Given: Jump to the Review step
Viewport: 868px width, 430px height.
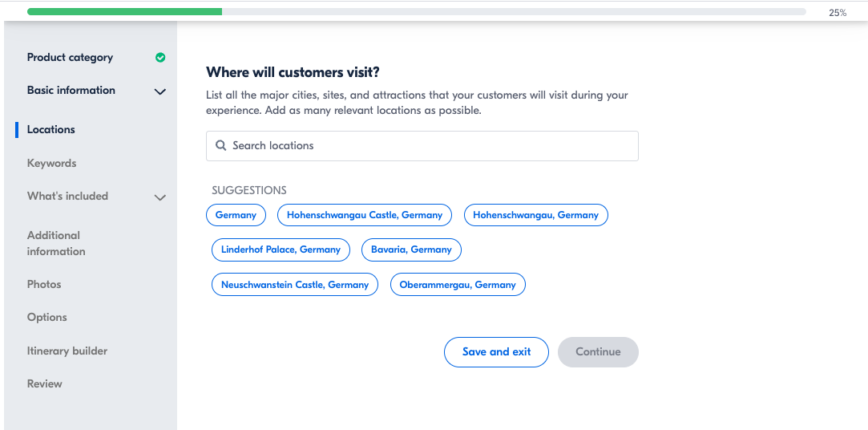Looking at the screenshot, I should pyautogui.click(x=44, y=383).
